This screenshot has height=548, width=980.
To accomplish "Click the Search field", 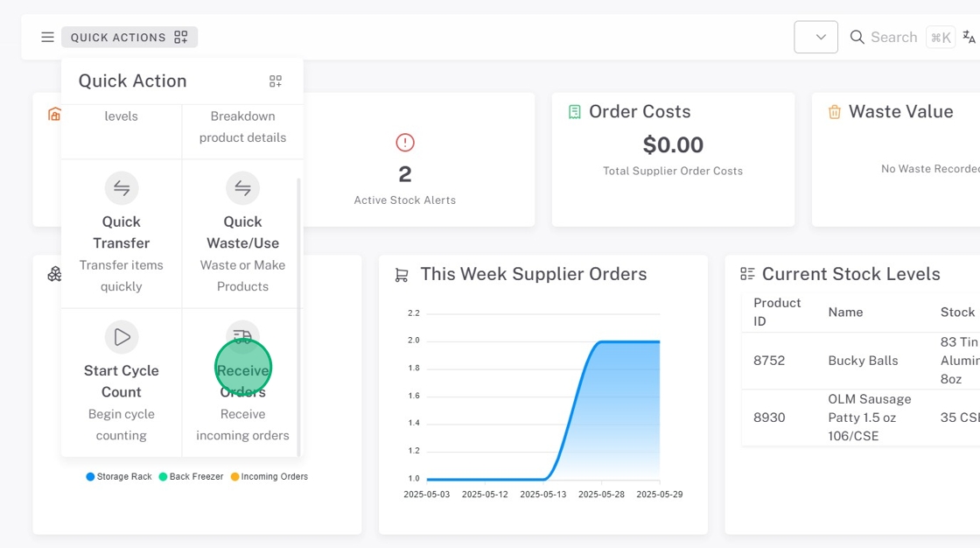I will pos(893,38).
